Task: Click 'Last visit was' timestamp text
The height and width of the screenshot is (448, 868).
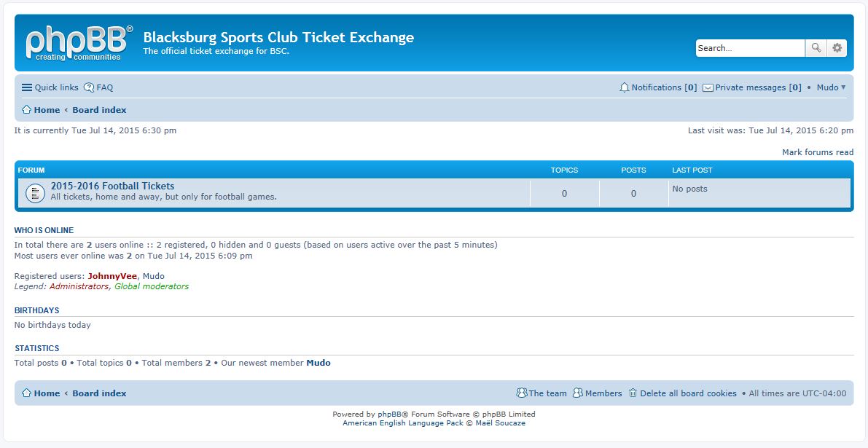Action: click(770, 130)
